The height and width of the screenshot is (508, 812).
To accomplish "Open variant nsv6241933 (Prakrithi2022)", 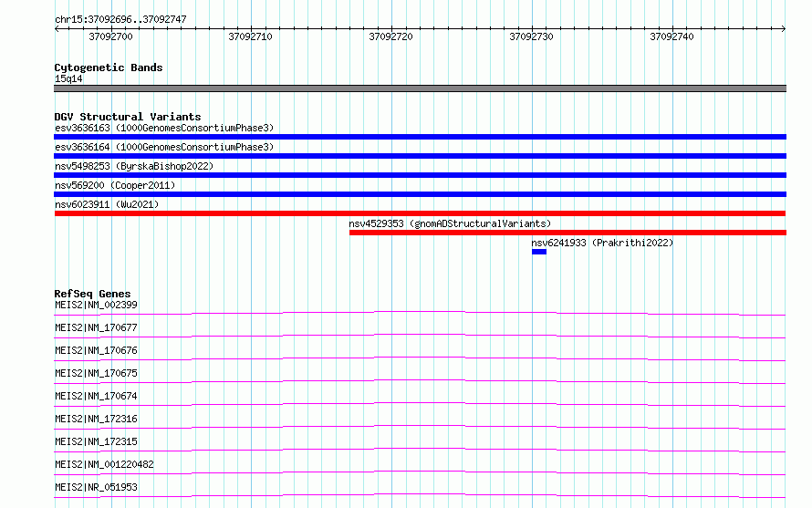I will (602, 243).
